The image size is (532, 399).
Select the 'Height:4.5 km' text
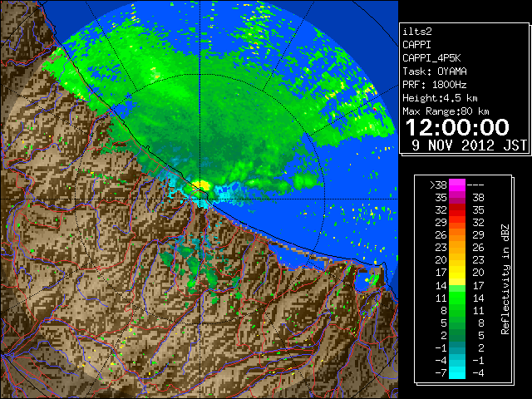[x=440, y=98]
